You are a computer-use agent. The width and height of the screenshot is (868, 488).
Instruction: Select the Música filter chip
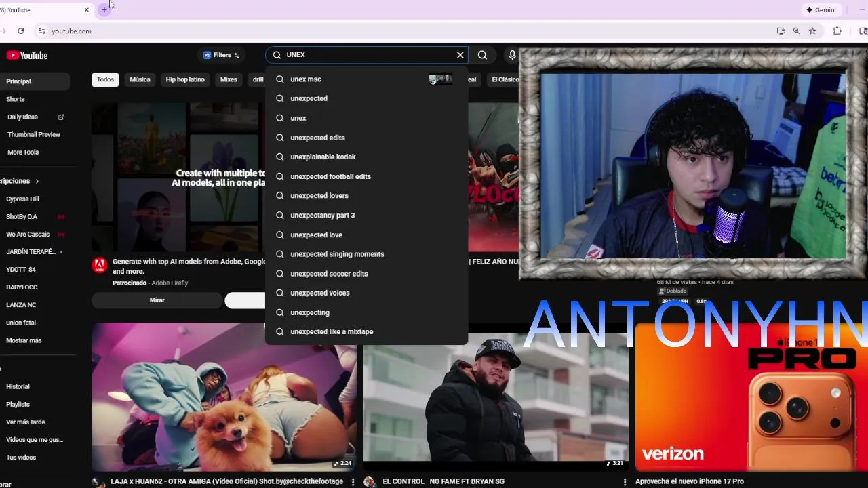tap(140, 79)
